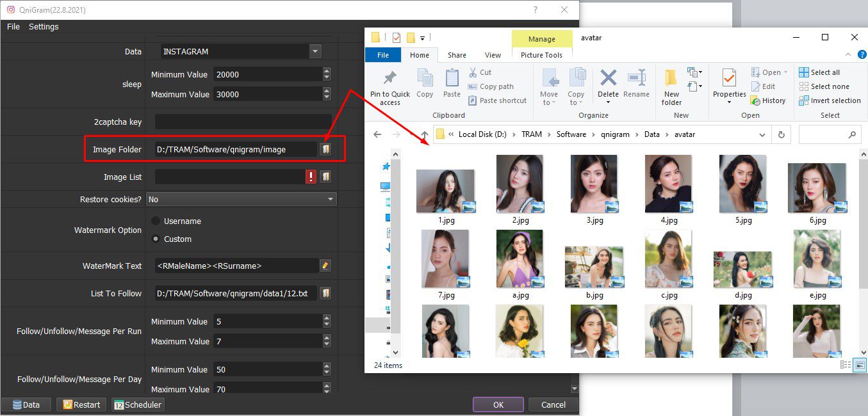Click Edit in the Open group
868x416 pixels.
(762, 86)
